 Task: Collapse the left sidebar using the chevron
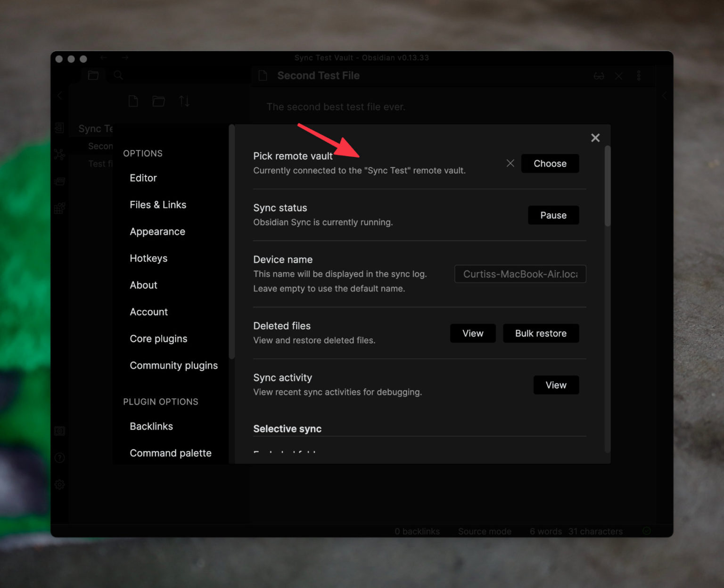[60, 96]
